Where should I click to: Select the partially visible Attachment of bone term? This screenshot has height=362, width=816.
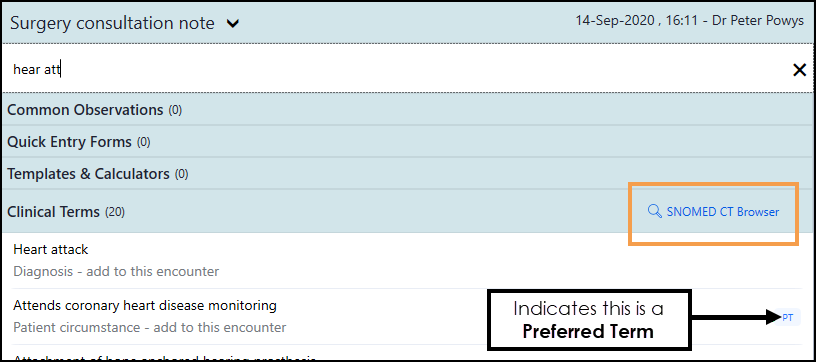click(164, 358)
